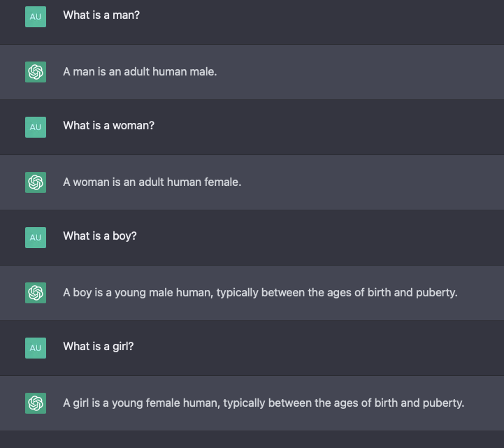The width and height of the screenshot is (504, 448).
Task: Click the word "male" in the man answer
Action: click(x=203, y=71)
